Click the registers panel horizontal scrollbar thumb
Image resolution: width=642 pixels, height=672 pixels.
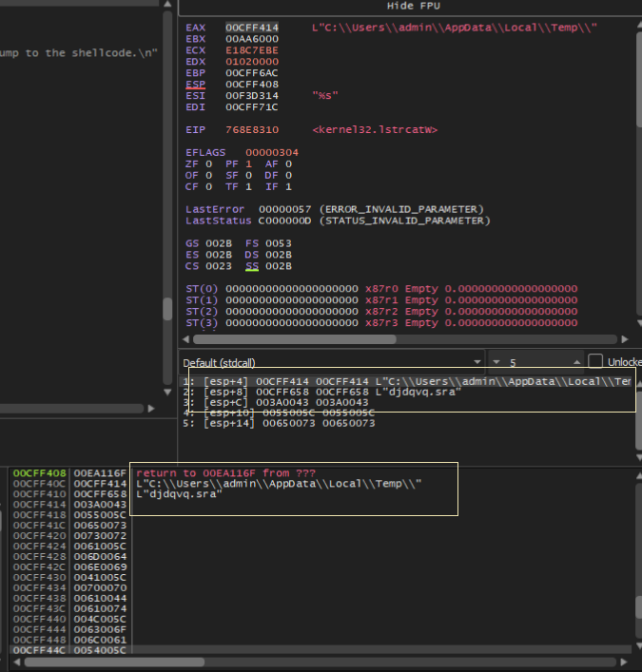[x=295, y=339]
